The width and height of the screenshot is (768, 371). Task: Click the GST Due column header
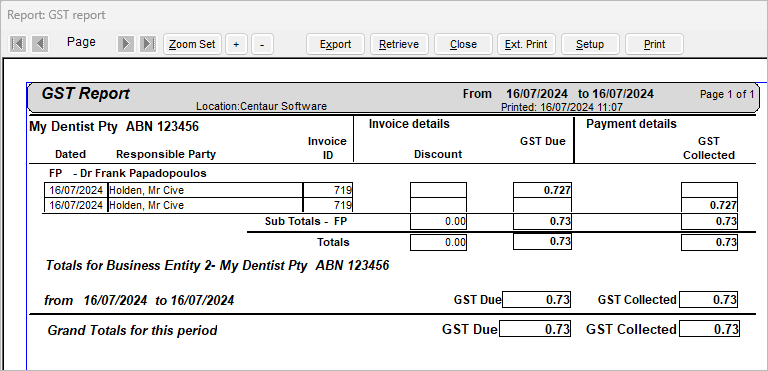pyautogui.click(x=543, y=141)
